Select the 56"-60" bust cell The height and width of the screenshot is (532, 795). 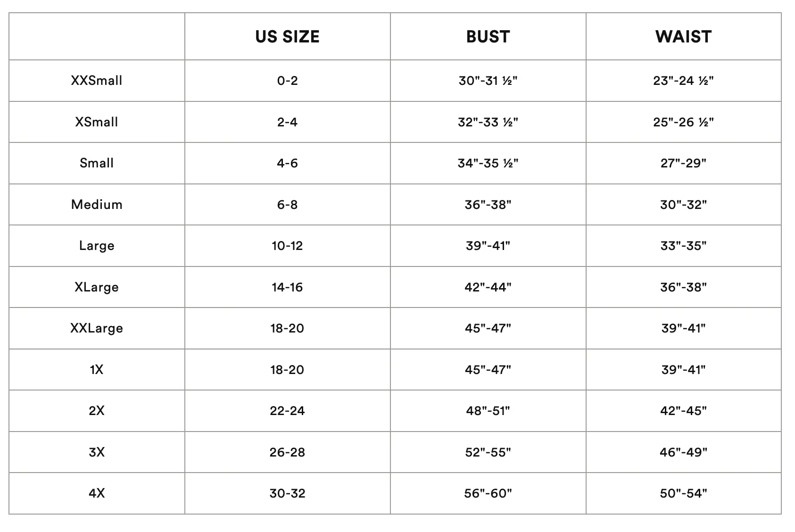tap(488, 493)
